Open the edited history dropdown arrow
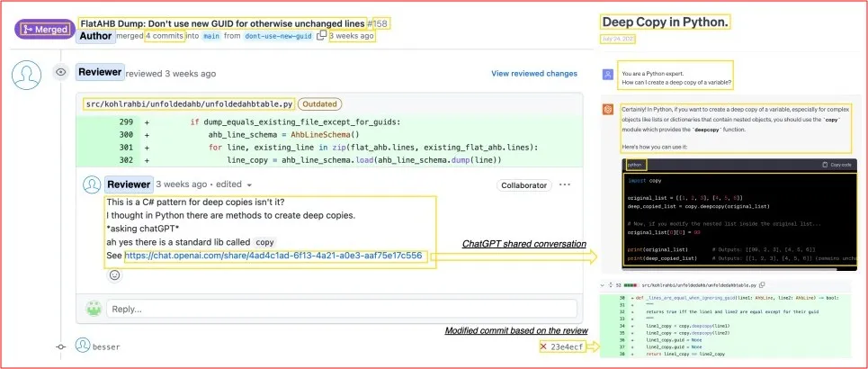 [250, 185]
